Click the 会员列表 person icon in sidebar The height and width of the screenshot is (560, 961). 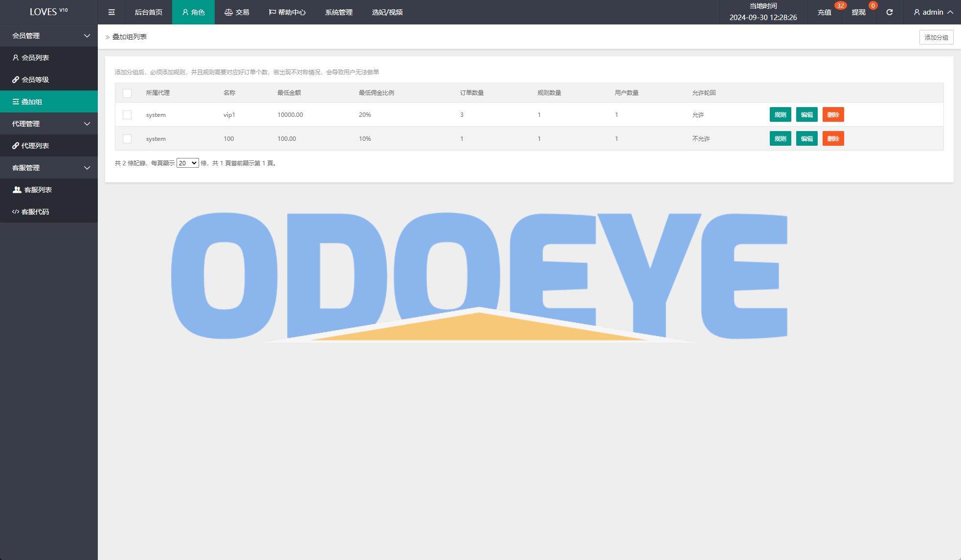click(x=16, y=58)
